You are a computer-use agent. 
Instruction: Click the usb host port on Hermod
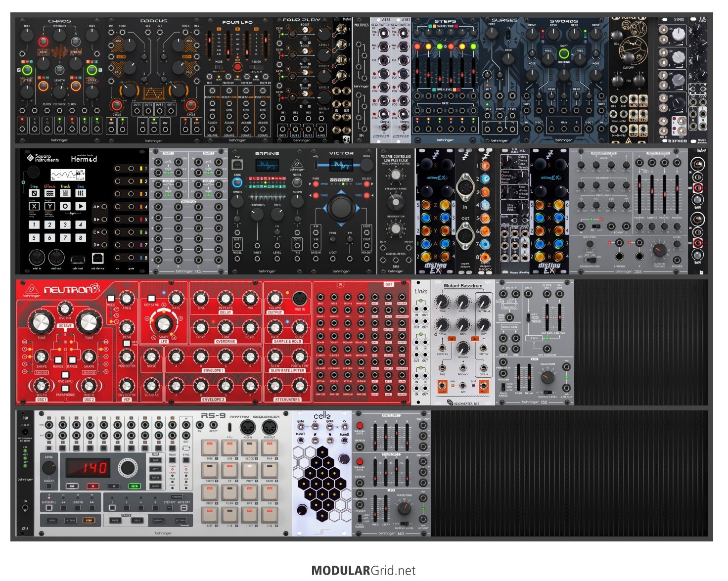point(77,259)
